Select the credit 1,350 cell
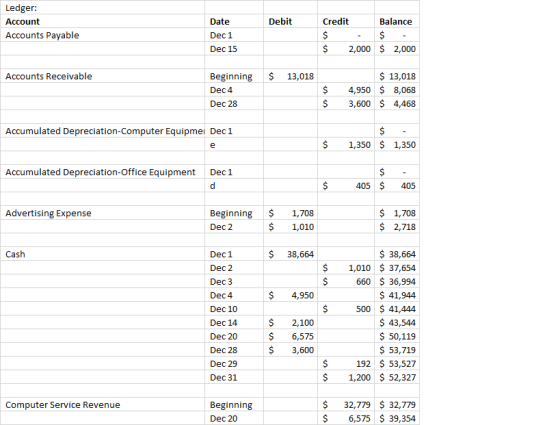Image resolution: width=560 pixels, height=425 pixels. click(346, 145)
